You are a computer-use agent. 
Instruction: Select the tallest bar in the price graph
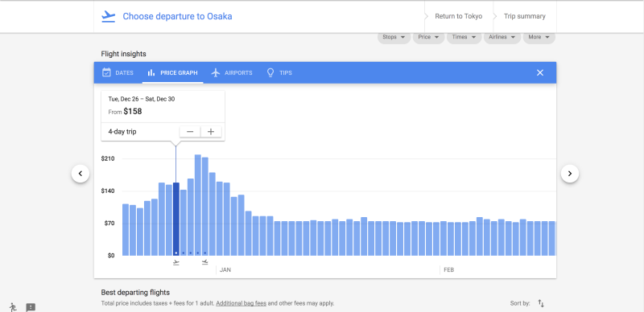(x=197, y=205)
